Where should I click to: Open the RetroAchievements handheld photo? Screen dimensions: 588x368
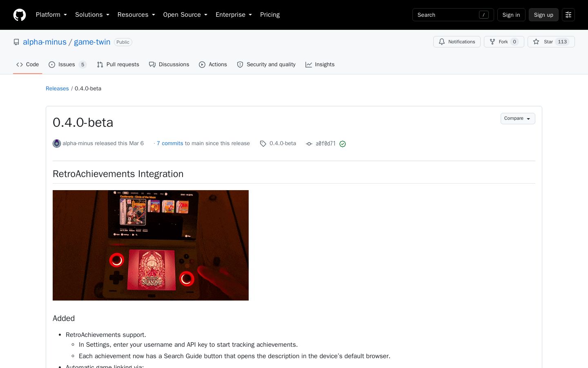pyautogui.click(x=151, y=245)
